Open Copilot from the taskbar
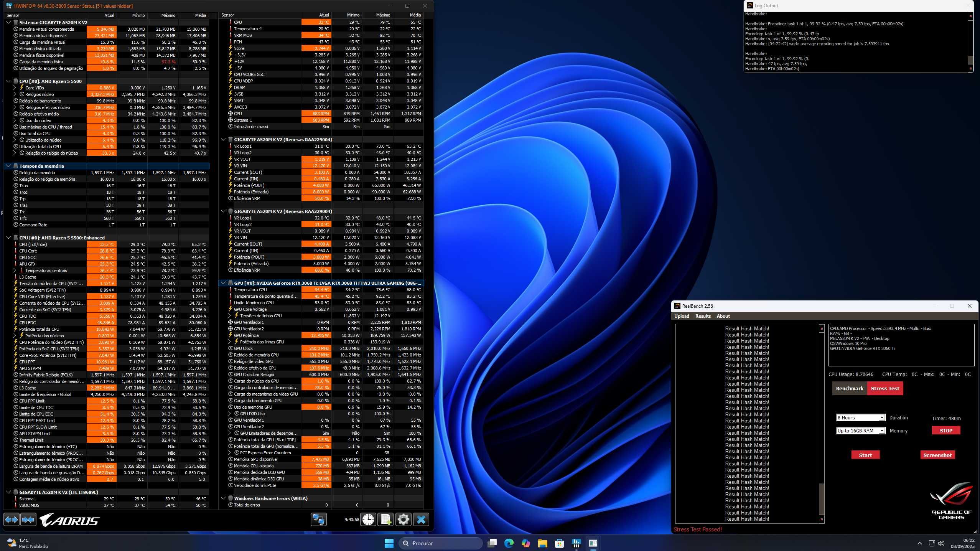Image resolution: width=980 pixels, height=551 pixels. coord(525,543)
